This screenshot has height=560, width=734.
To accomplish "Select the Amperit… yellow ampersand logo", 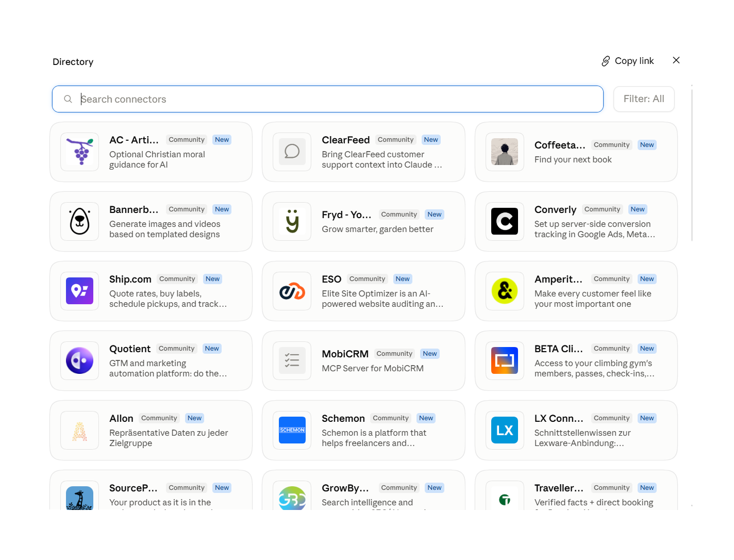I will [x=505, y=291].
